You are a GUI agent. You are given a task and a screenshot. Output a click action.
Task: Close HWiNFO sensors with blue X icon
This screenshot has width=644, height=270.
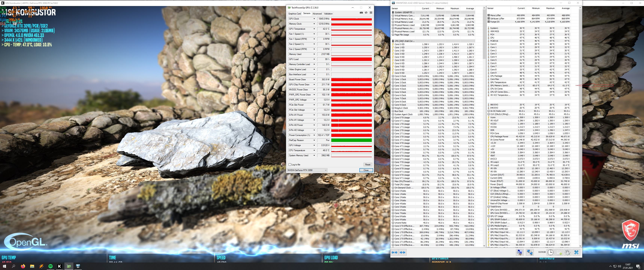(576, 252)
